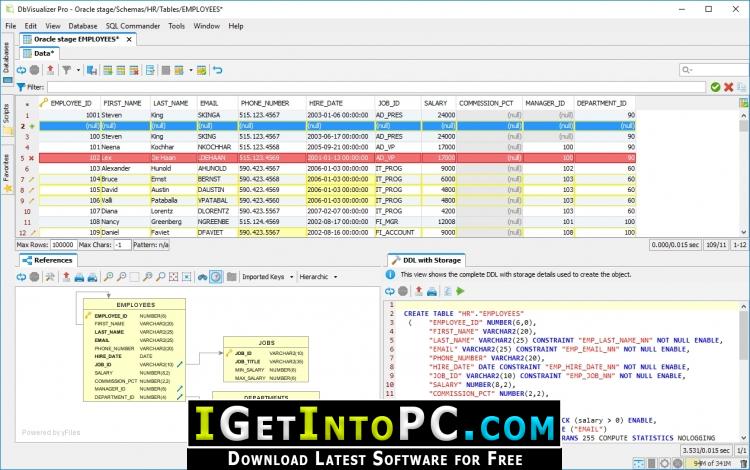Open the form editor icon
Screen dimensions: 750x470
[150, 70]
